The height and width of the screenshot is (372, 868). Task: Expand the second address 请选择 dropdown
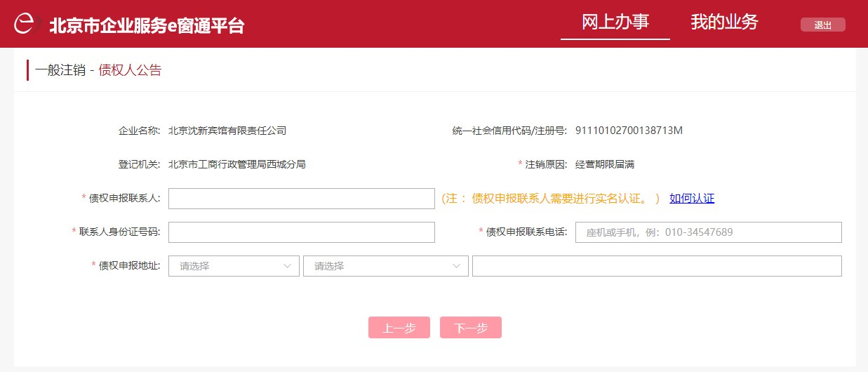click(x=385, y=266)
